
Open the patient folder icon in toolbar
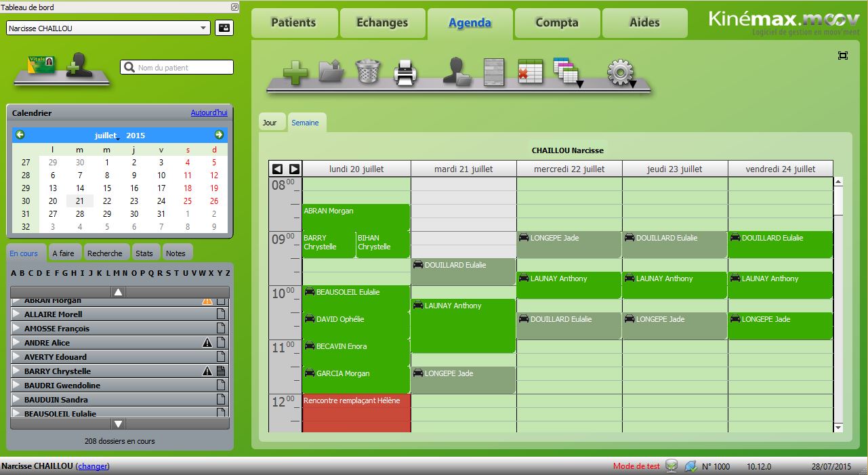457,71
